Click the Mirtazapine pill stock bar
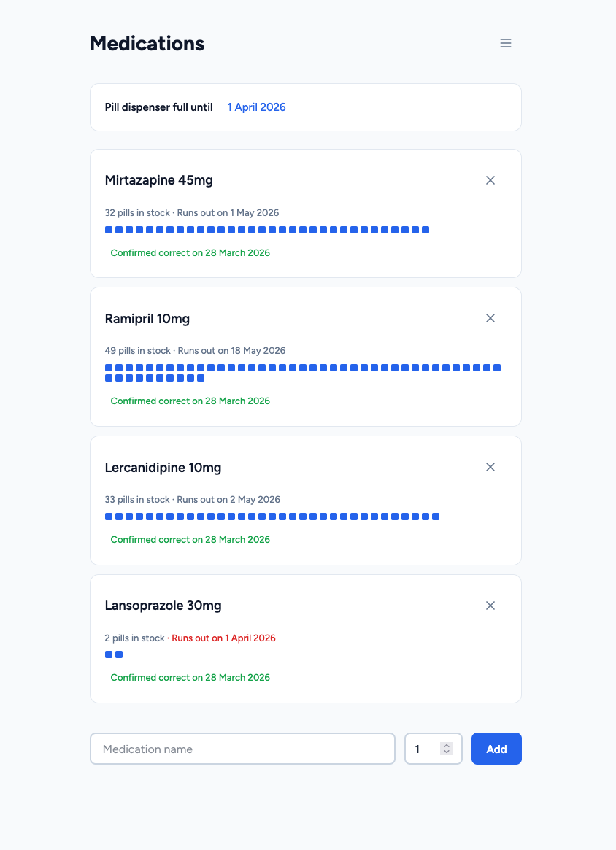The width and height of the screenshot is (616, 850). [266, 229]
